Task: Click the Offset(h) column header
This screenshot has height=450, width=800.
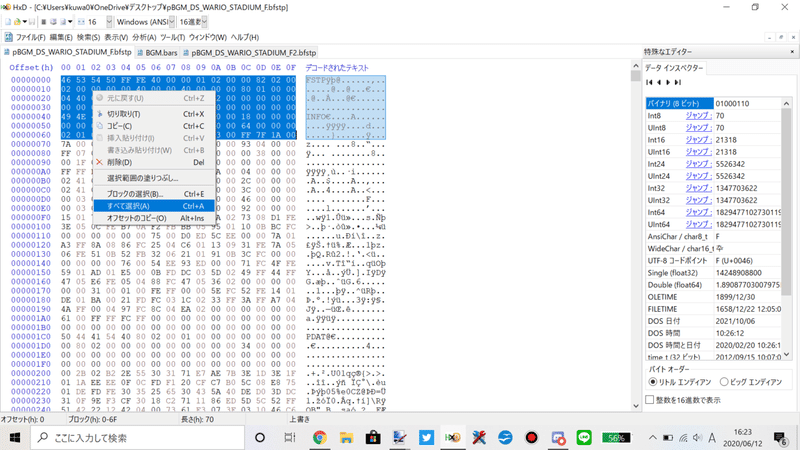Action: point(31,67)
